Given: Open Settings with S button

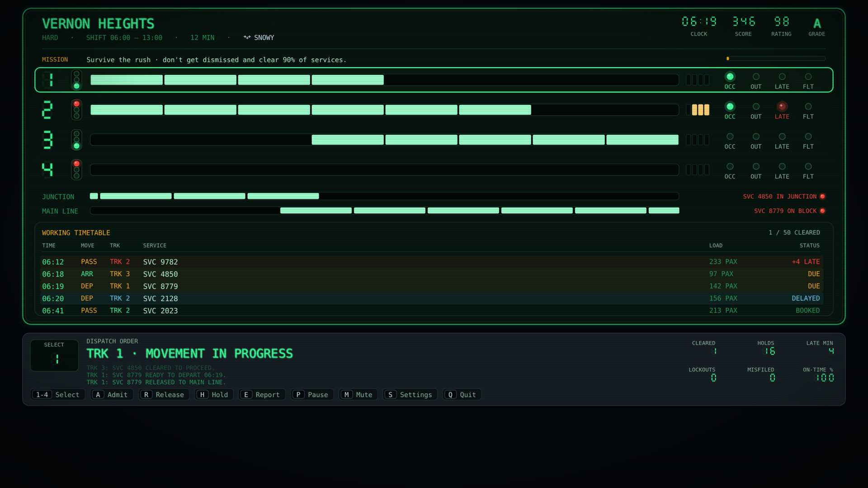Looking at the screenshot, I should pos(410,395).
